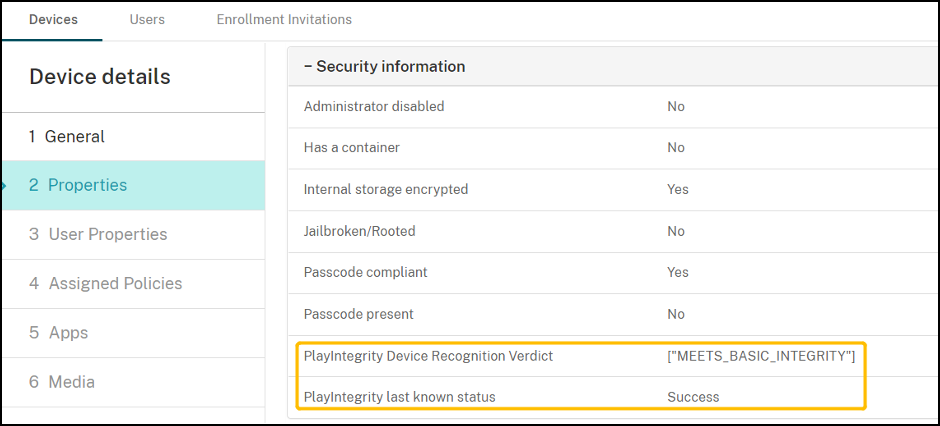This screenshot has height=426, width=940.
Task: Click the Has a container row
Action: tap(351, 147)
